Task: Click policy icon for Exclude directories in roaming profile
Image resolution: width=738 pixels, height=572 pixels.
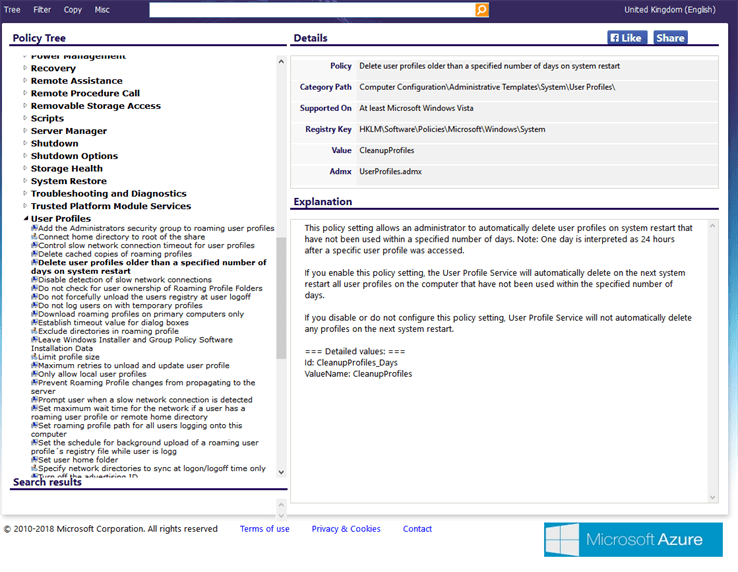Action: click(34, 330)
